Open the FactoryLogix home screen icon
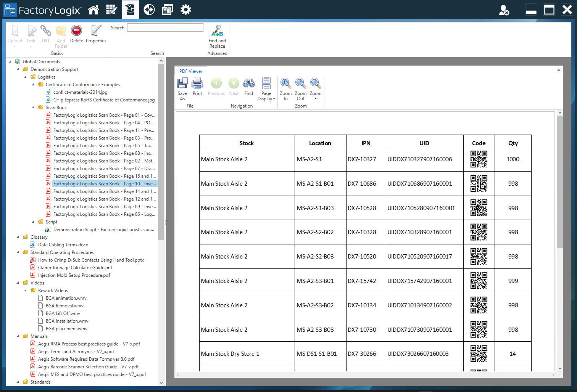The width and height of the screenshot is (577, 392). pos(93,9)
